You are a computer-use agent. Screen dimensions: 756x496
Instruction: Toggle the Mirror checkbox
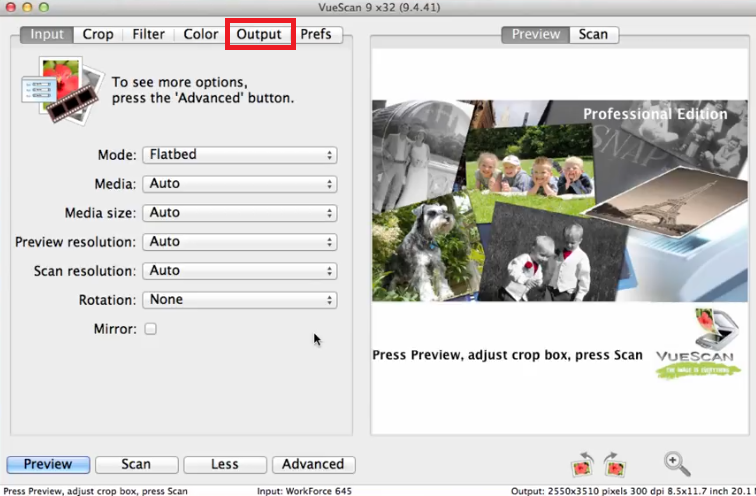(150, 329)
